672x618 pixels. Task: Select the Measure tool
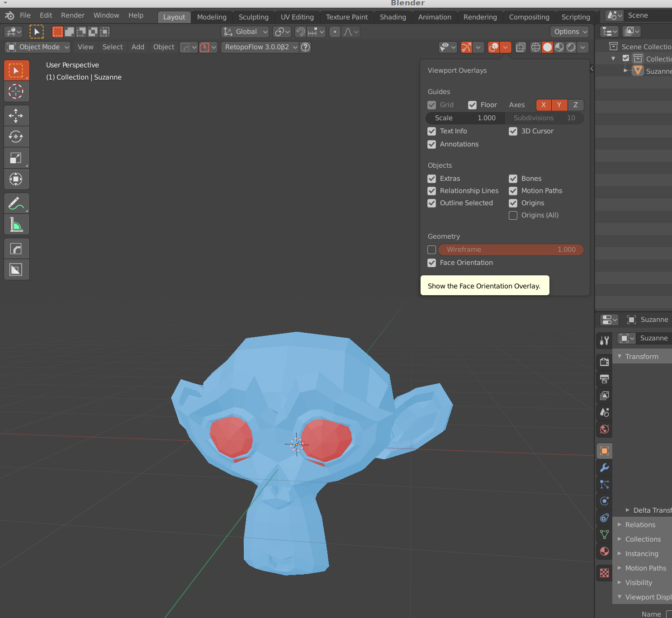16,224
